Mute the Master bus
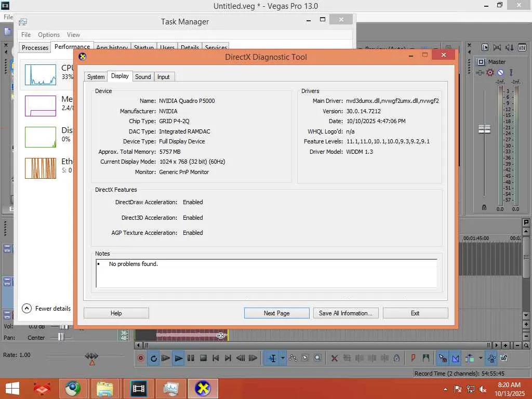This screenshot has width=532, height=399. pyautogui.click(x=500, y=72)
